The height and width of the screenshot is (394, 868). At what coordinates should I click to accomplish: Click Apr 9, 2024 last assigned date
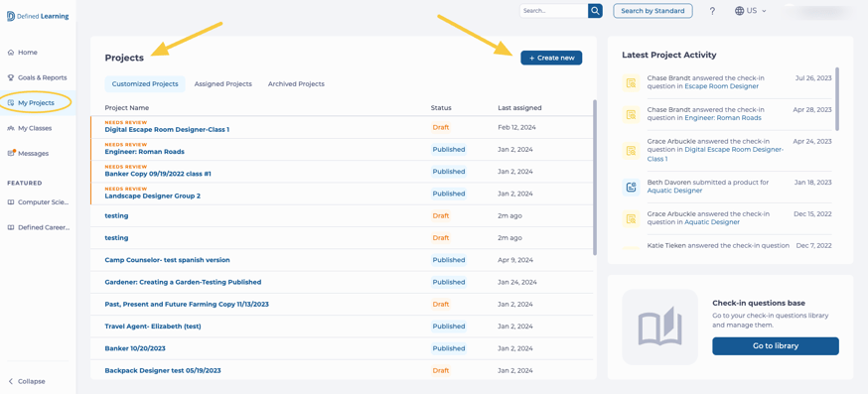click(x=515, y=260)
